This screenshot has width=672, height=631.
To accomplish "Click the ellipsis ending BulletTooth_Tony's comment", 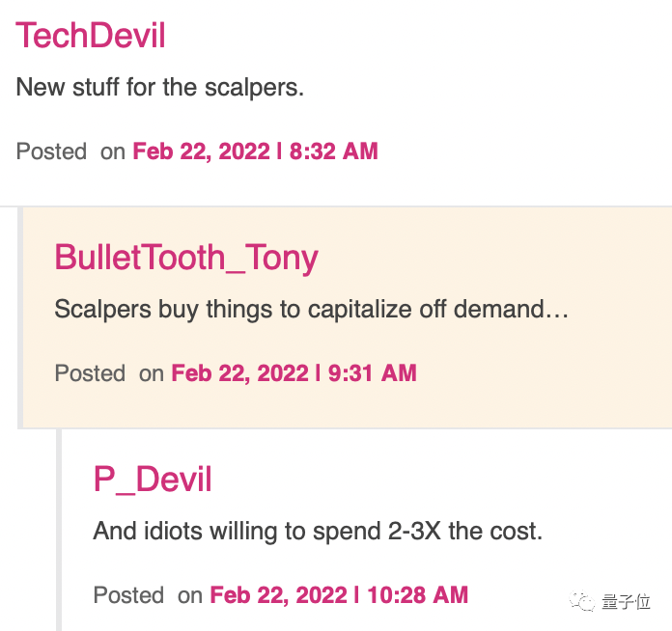I will click(560, 312).
